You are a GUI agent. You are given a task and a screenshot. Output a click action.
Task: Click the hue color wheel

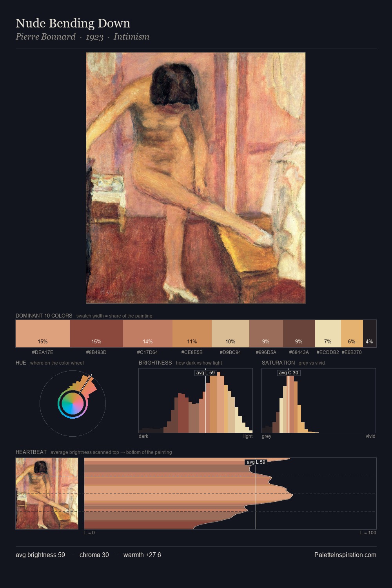73,403
